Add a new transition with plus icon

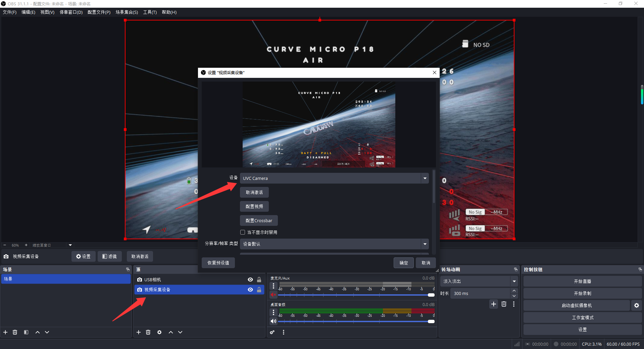tap(494, 304)
